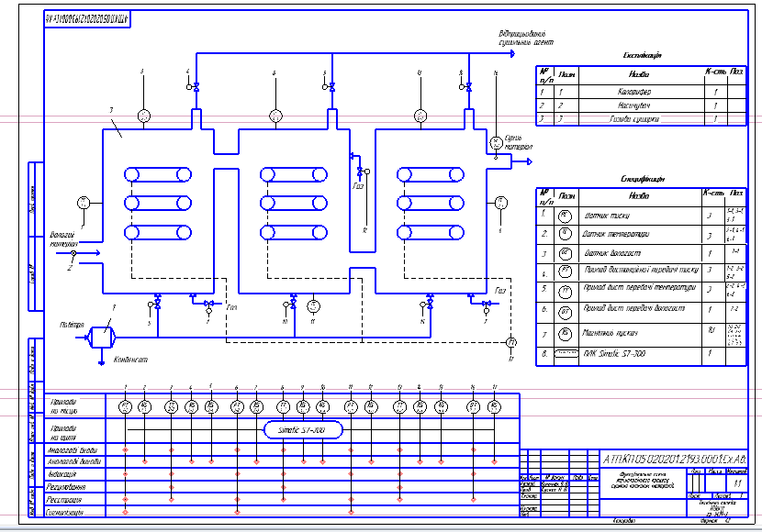Select the Специфікація table heading

643,179
